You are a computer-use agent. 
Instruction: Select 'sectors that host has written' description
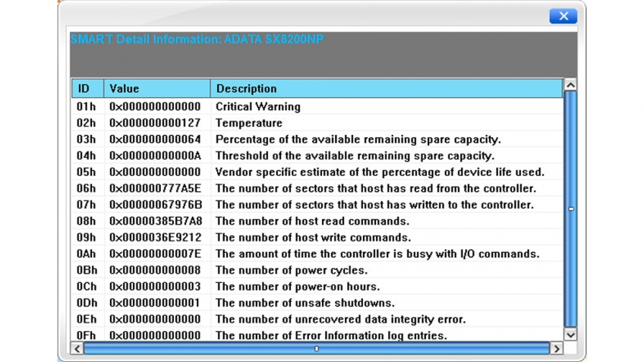(x=374, y=205)
